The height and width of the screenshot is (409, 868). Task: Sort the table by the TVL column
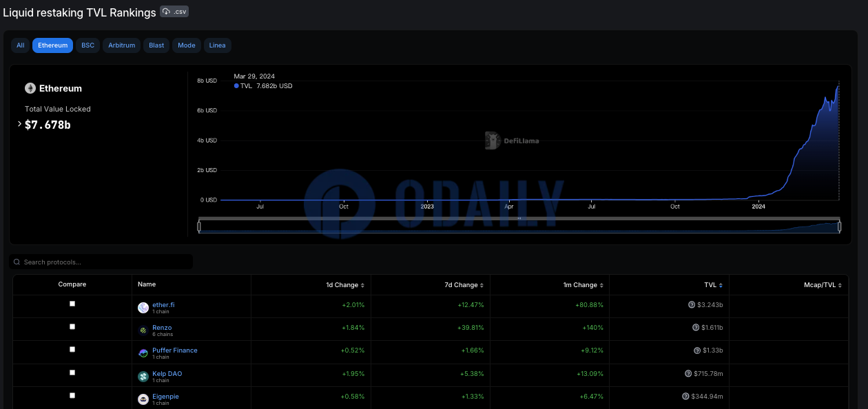coord(714,285)
